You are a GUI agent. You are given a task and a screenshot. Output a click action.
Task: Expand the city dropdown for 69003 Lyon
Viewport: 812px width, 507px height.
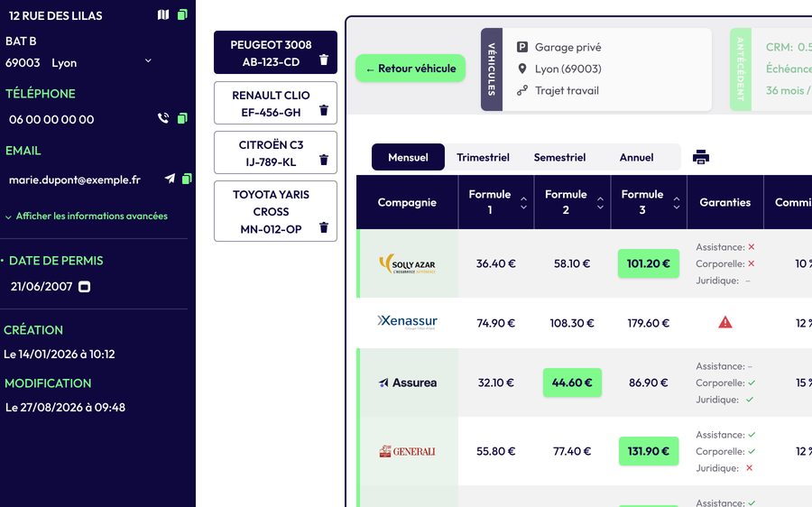pyautogui.click(x=148, y=61)
